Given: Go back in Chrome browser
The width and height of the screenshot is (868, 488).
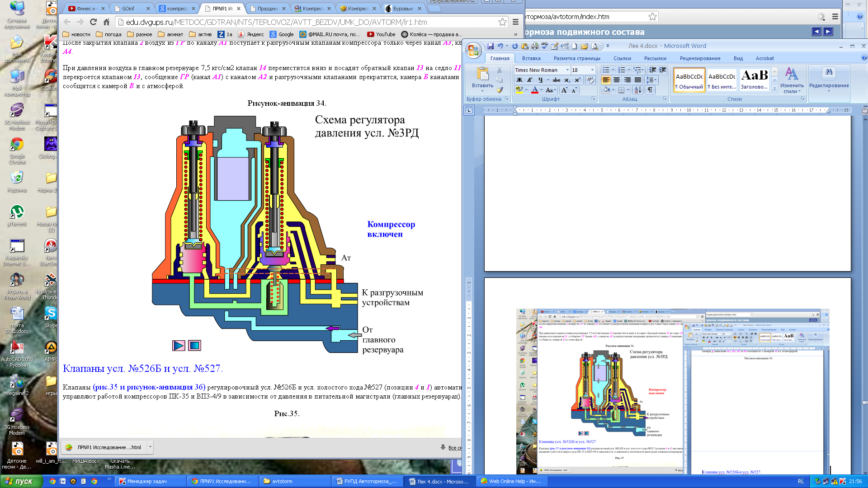Looking at the screenshot, I should [67, 22].
